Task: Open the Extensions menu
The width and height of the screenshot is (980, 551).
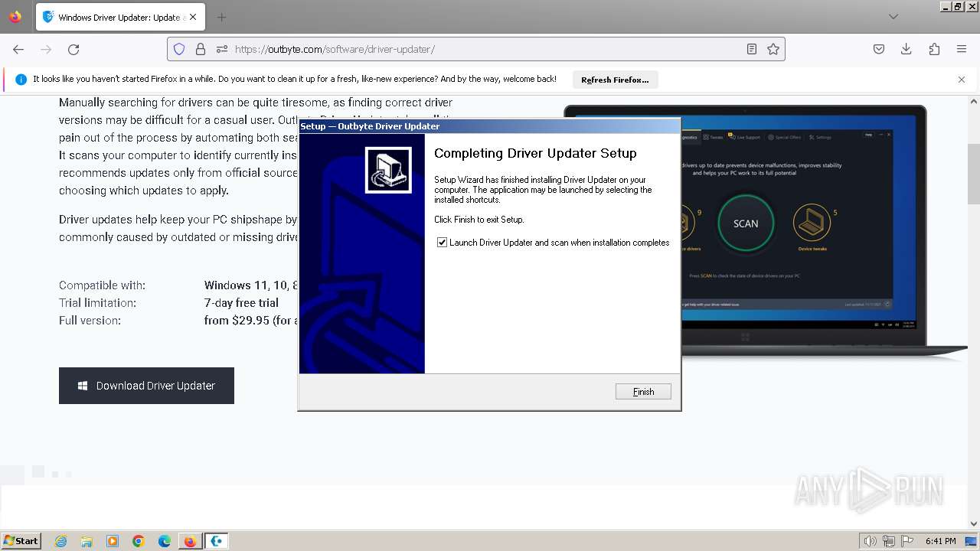Action: (934, 49)
